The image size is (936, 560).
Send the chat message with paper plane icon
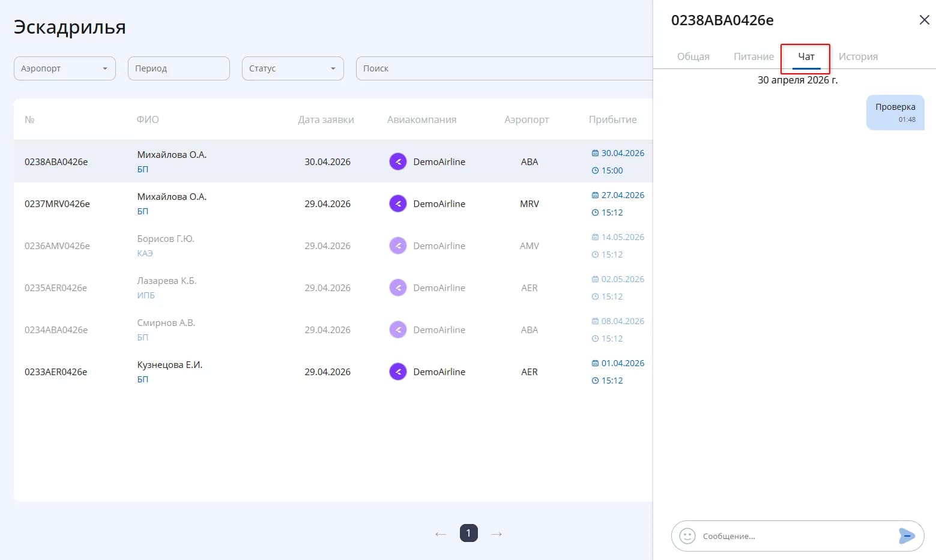tap(907, 535)
